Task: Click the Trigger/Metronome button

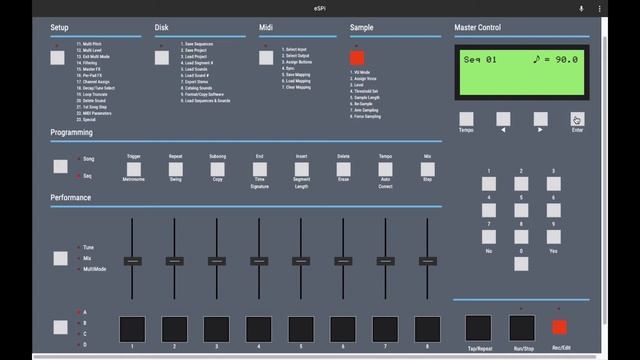Action: pos(133,169)
